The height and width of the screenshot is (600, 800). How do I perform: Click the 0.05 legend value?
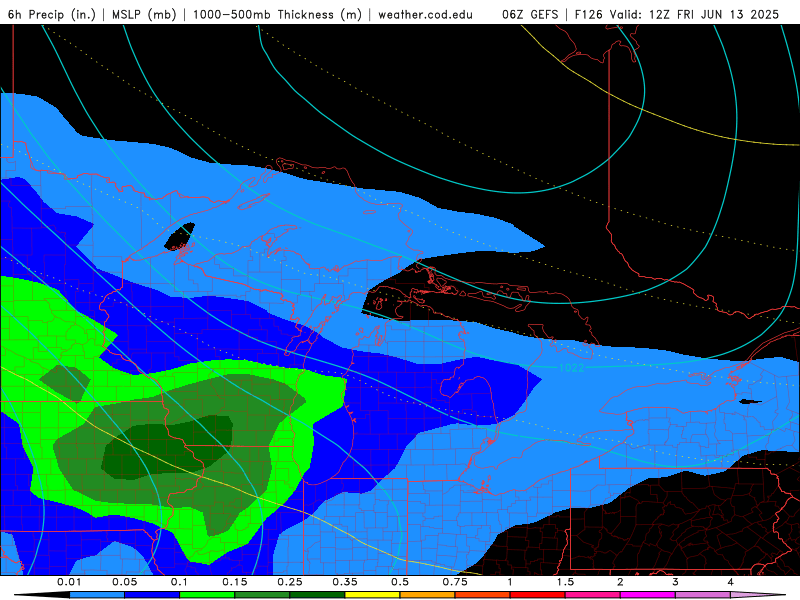[124, 582]
